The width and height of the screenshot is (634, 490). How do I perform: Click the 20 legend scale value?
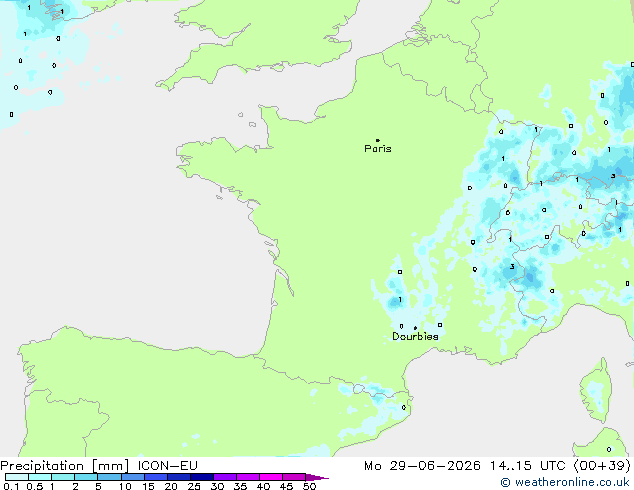[171, 486]
